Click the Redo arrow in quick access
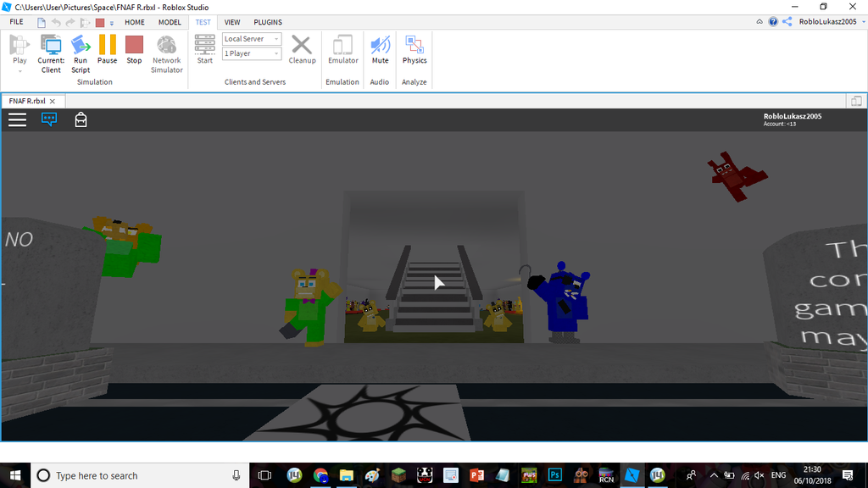This screenshot has height=488, width=868. tap(70, 23)
